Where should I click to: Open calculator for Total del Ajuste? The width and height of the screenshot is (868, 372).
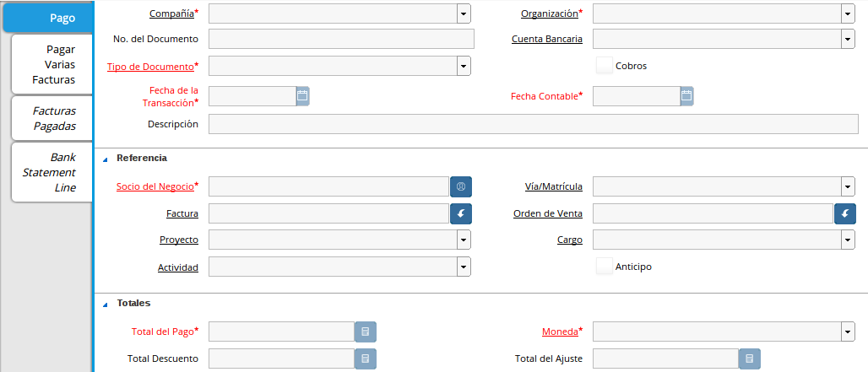pyautogui.click(x=750, y=359)
